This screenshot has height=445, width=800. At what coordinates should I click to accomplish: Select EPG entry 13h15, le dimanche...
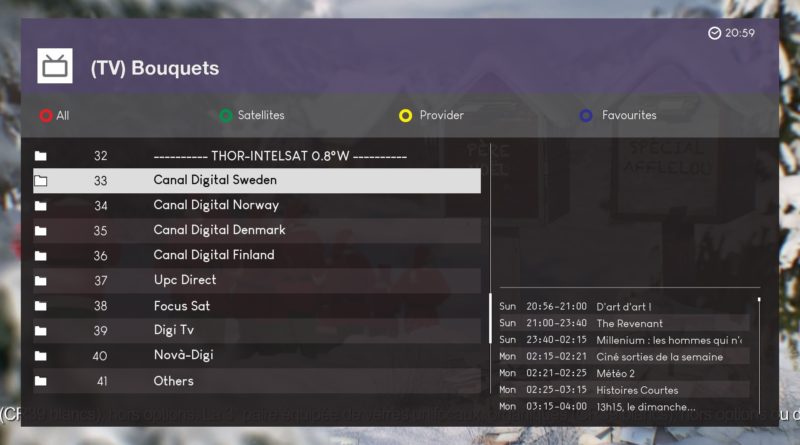click(624, 407)
